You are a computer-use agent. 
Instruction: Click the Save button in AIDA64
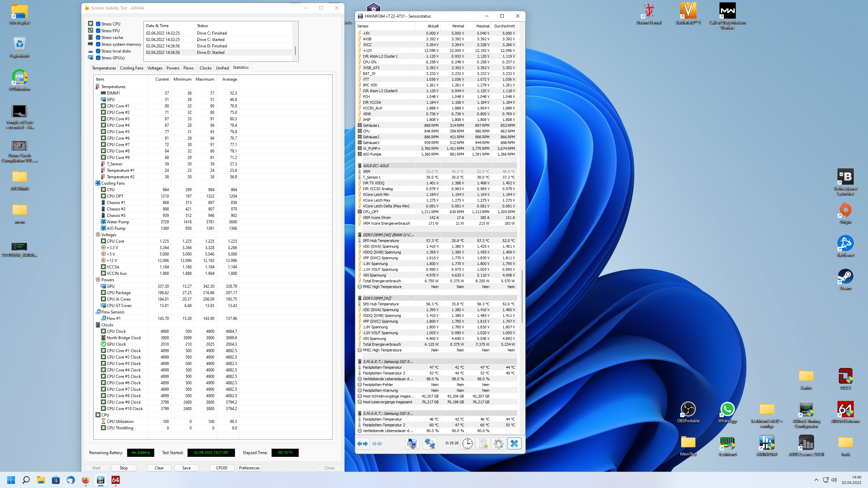(x=186, y=468)
